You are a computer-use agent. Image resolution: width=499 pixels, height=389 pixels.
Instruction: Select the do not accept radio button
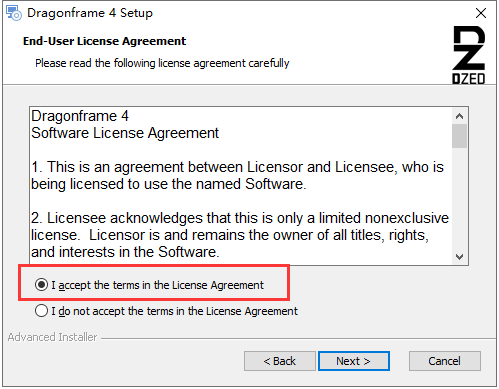click(x=41, y=311)
